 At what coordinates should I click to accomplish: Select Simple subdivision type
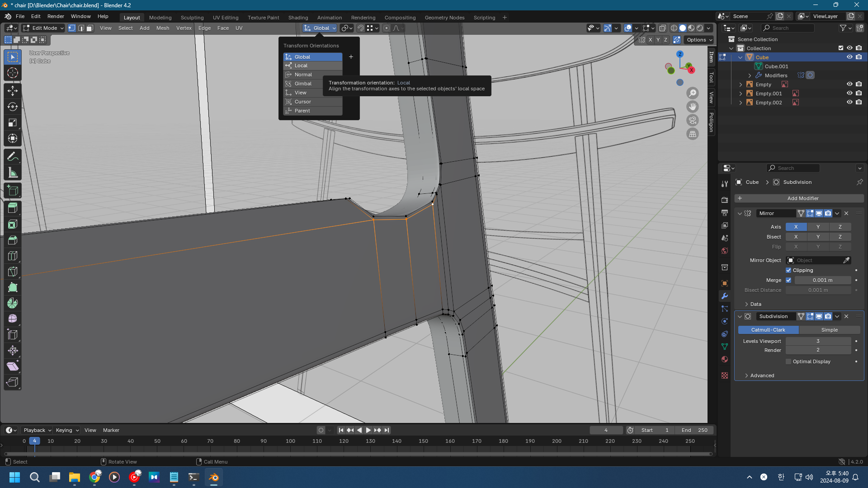tap(829, 330)
